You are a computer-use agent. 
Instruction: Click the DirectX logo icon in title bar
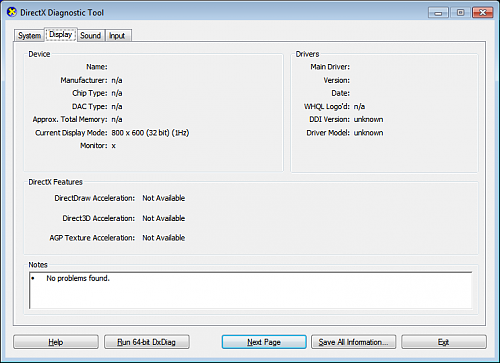[x=12, y=13]
